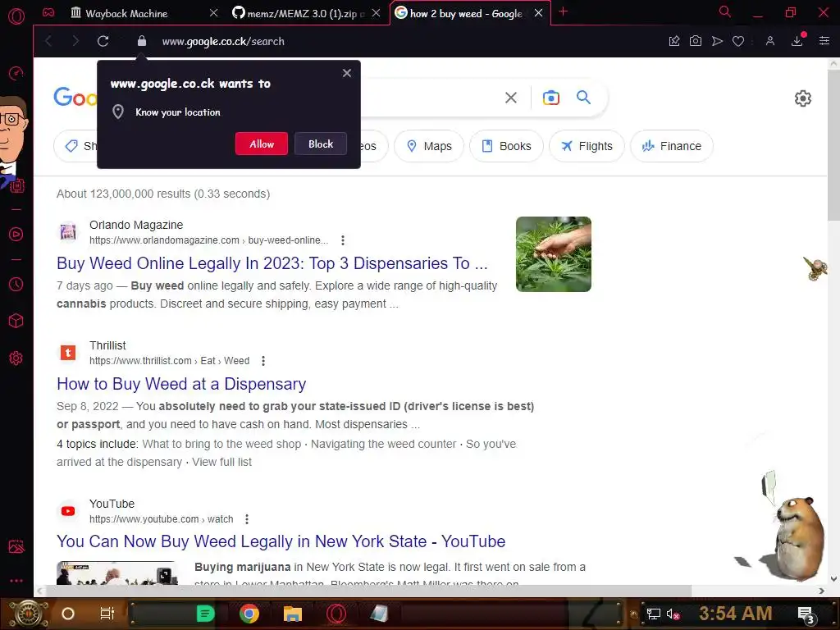Open Google quick settings gear
840x630 pixels.
(802, 98)
